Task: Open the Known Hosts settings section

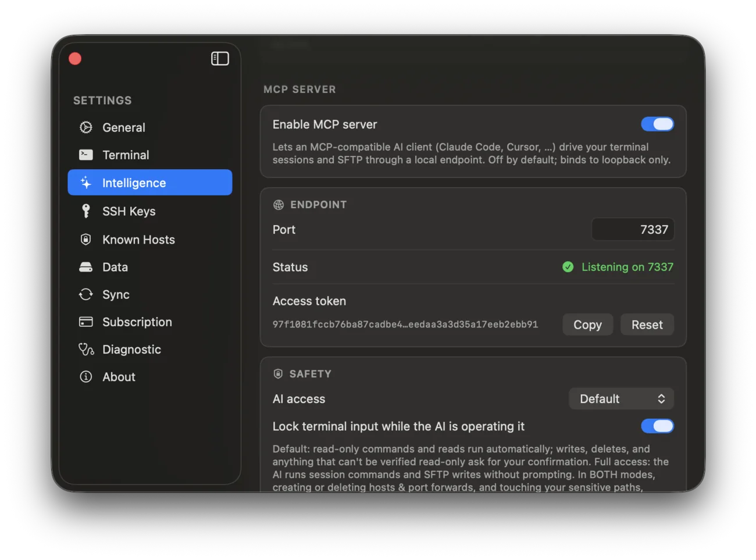Action: 150,240
